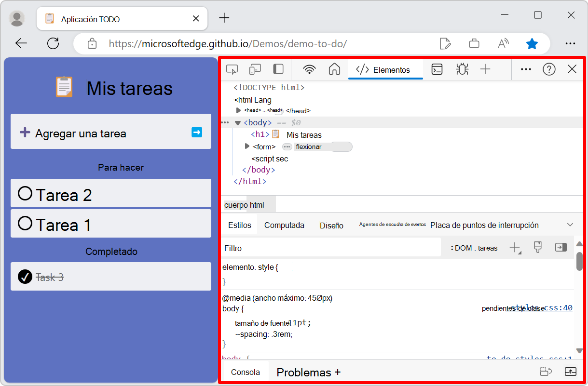588x386 pixels.
Task: Add a new tool with plus icon
Action: [x=485, y=69]
